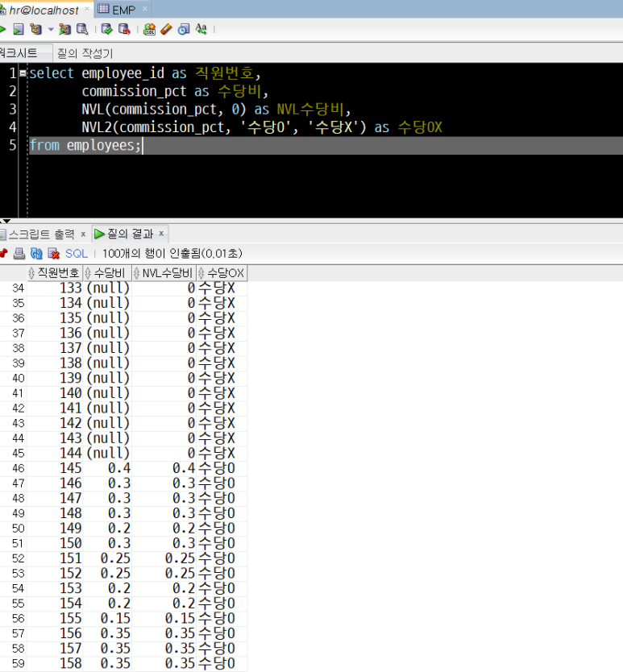623x672 pixels.
Task: Click the Run Script icon
Action: [19, 29]
